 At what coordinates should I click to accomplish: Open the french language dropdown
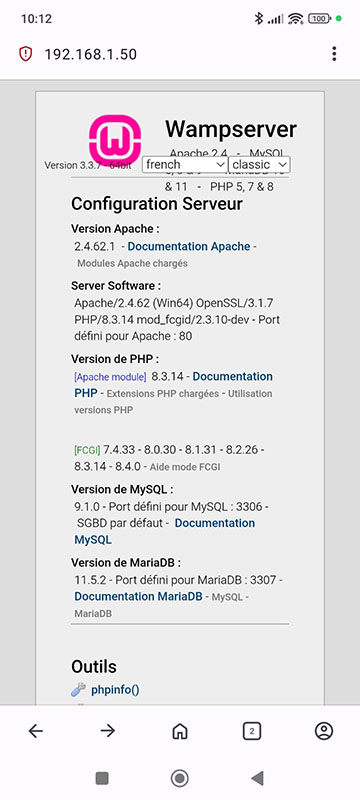point(185,164)
